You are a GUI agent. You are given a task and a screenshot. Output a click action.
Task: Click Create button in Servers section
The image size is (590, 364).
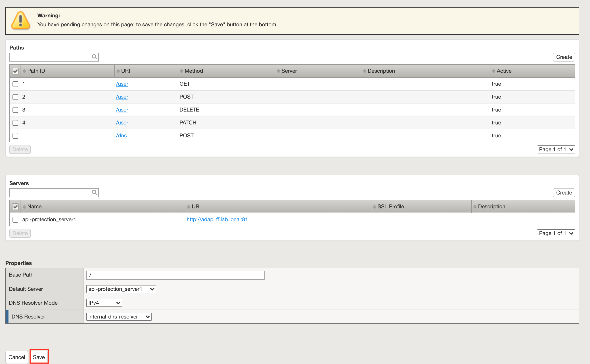click(x=564, y=192)
